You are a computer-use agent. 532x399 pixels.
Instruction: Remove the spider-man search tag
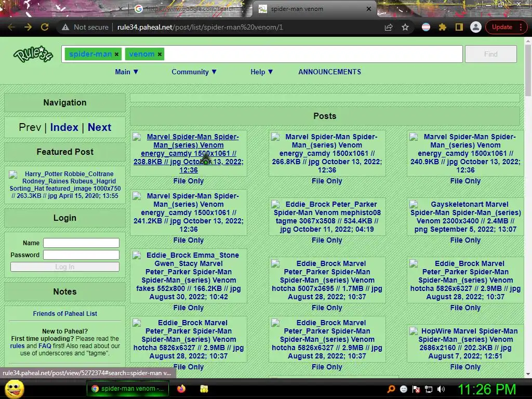(116, 54)
